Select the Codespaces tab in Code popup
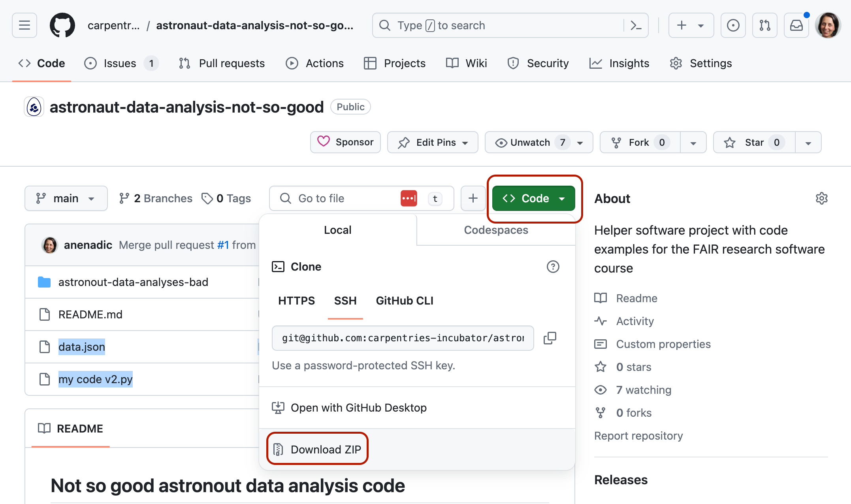Screen dimensions: 851x504 496,230
